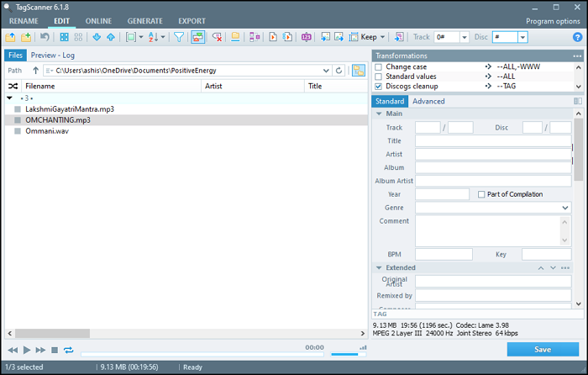The height and width of the screenshot is (375, 588).
Task: Click the shuffle icon in file list header
Action: click(x=13, y=86)
